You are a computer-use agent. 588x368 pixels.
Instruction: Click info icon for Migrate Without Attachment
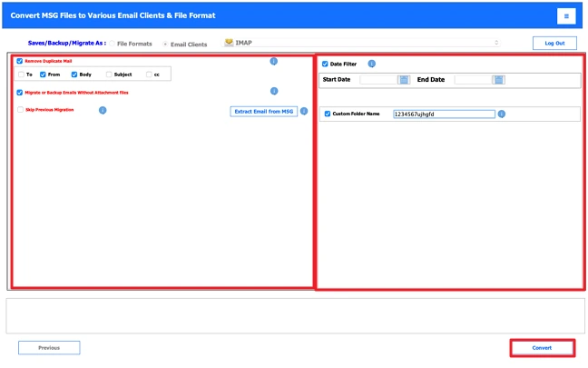[x=274, y=92]
